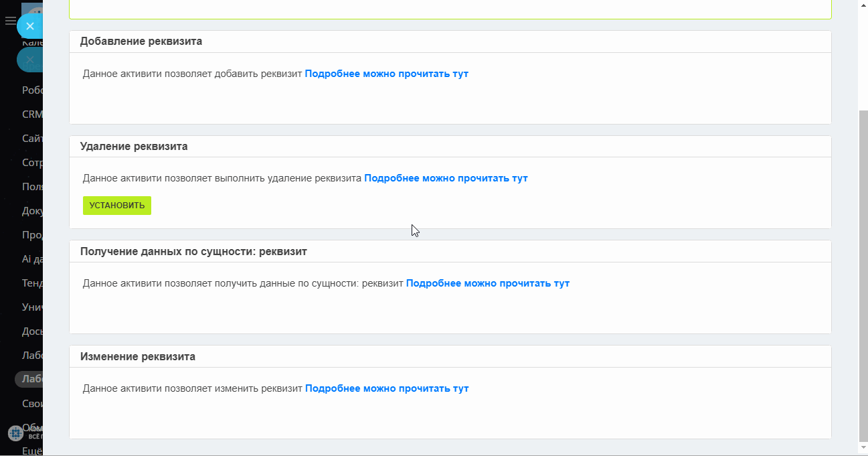The height and width of the screenshot is (456, 868).
Task: Open details link under Удаление реквизита
Action: pyautogui.click(x=446, y=178)
